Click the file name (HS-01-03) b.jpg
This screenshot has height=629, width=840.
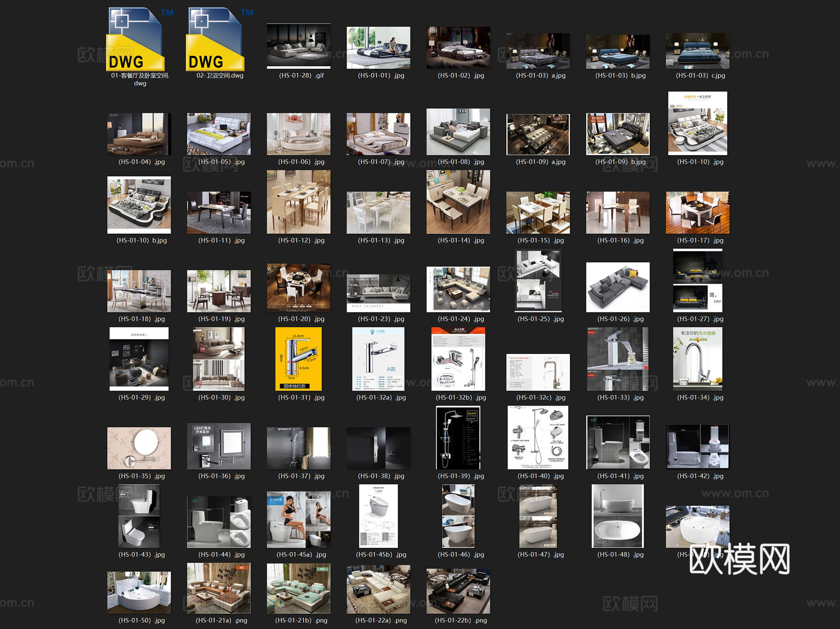pyautogui.click(x=621, y=75)
